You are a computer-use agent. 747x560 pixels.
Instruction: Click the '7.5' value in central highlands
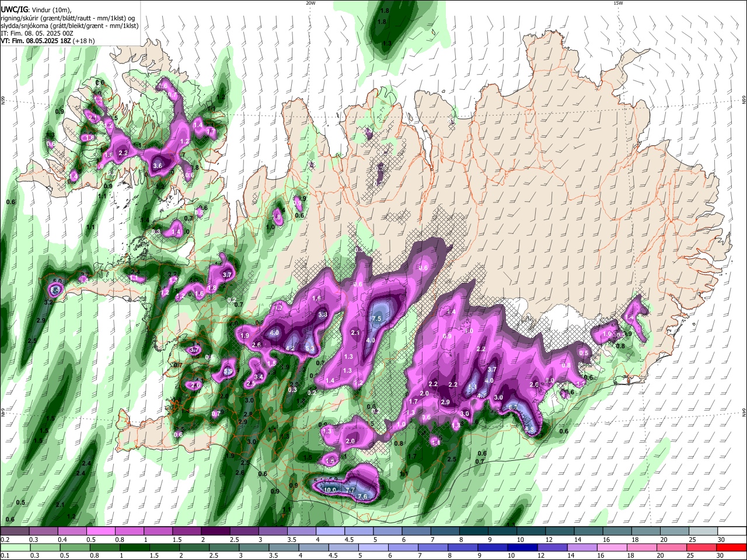[x=376, y=318]
